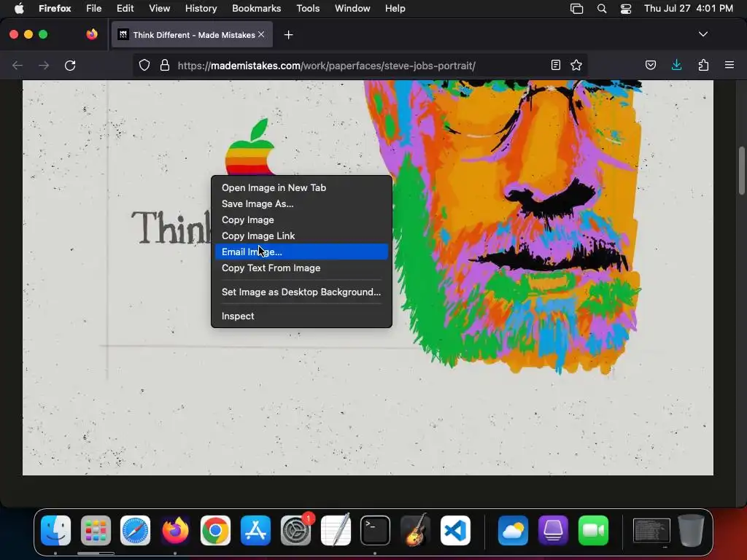Click the page vertical scrollbar thumb
Screen dimensions: 747x560
point(741,171)
